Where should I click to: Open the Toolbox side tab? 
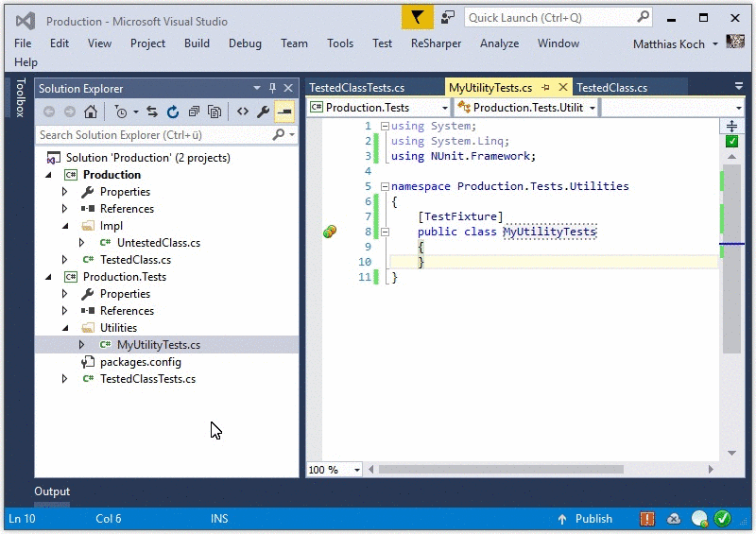click(x=20, y=97)
